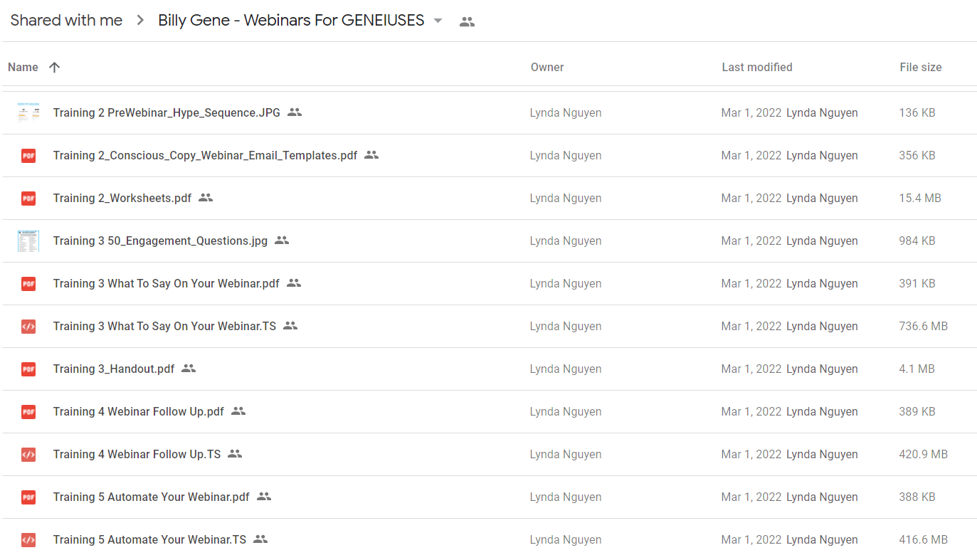Sort by the Name column header

pos(23,67)
